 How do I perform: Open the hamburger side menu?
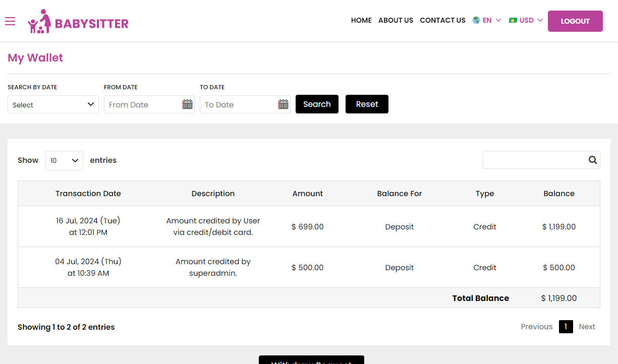(x=10, y=21)
